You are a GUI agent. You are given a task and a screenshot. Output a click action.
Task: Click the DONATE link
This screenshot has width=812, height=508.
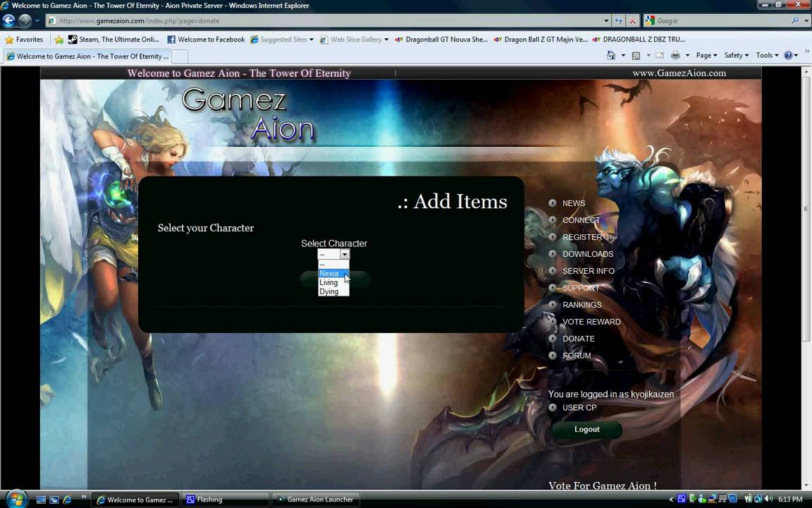click(x=579, y=339)
